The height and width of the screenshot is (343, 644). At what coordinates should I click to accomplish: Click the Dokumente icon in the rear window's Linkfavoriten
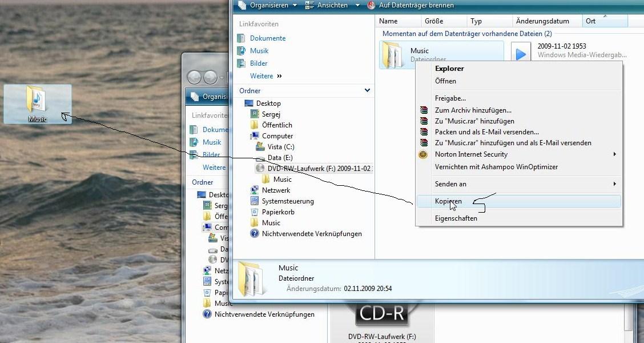coord(194,130)
